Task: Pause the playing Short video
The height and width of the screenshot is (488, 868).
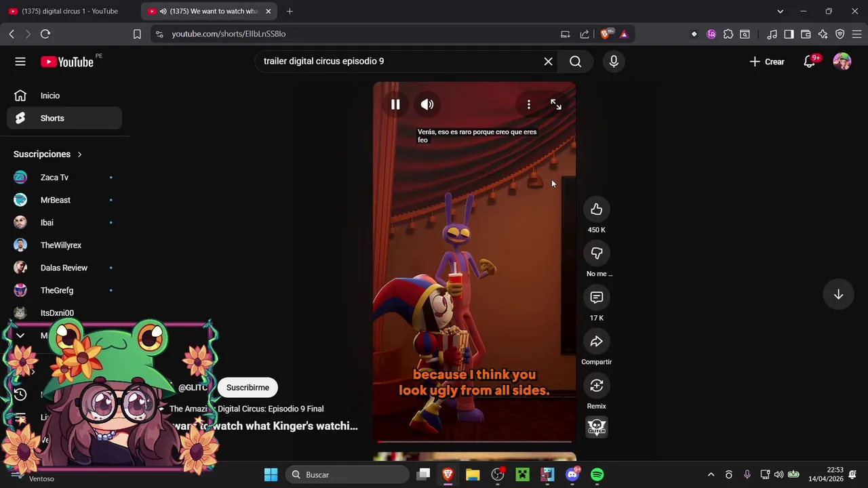Action: coord(395,104)
